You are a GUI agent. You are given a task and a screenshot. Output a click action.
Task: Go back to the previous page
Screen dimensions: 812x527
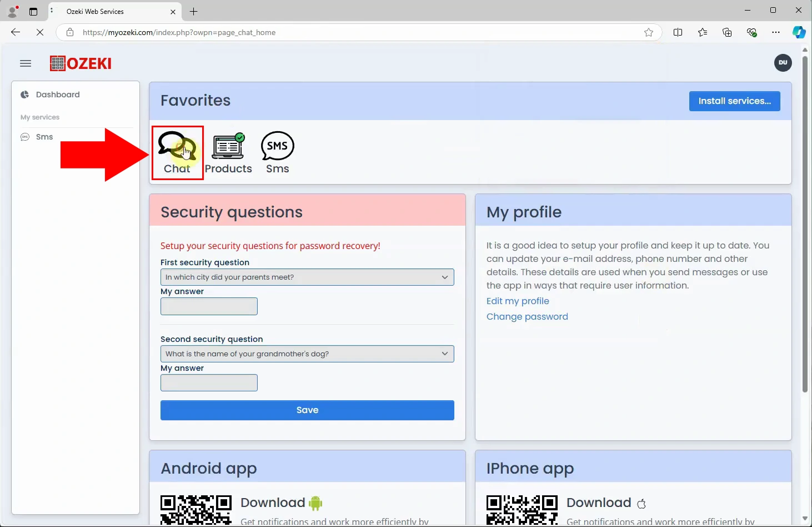pos(16,32)
